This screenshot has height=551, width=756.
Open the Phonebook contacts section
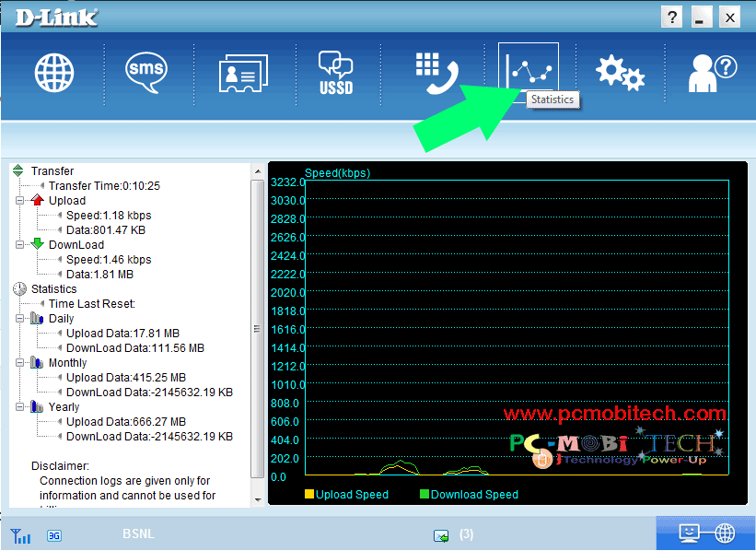243,73
